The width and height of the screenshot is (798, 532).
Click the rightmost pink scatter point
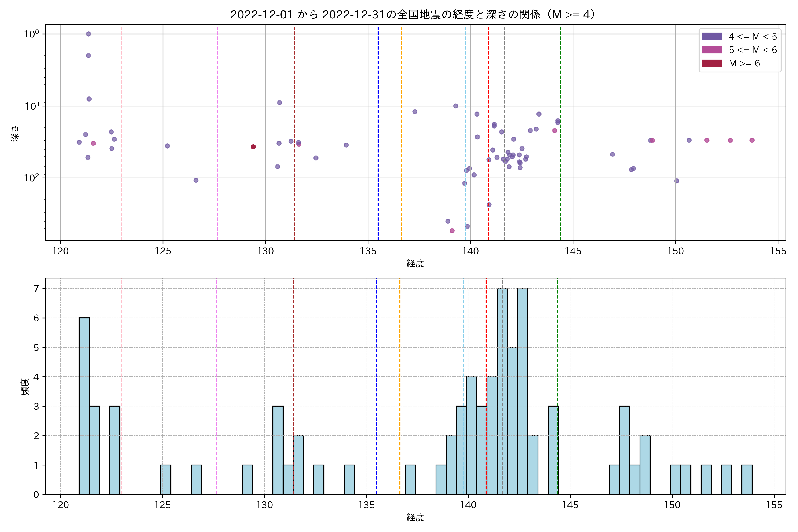[752, 141]
